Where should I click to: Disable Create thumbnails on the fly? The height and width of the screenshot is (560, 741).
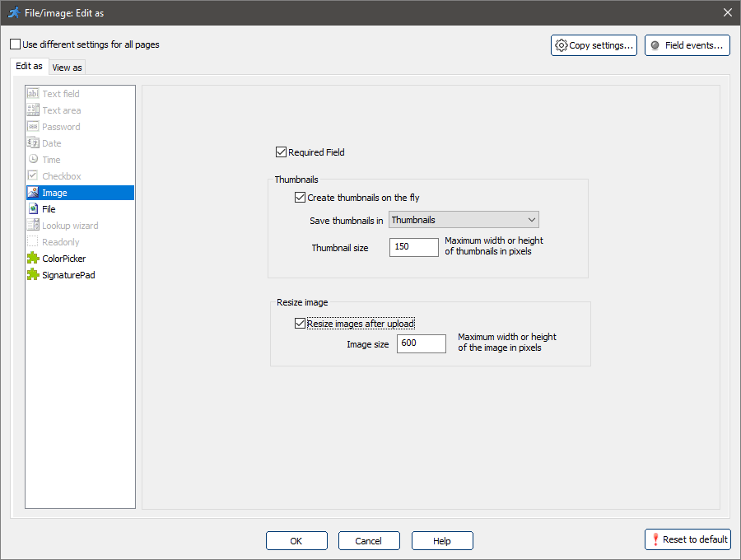300,198
